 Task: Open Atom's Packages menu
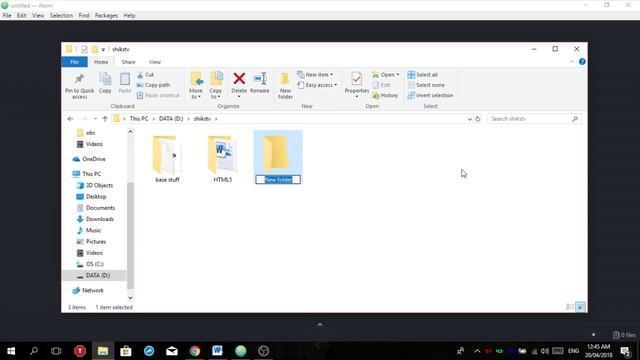pos(106,16)
